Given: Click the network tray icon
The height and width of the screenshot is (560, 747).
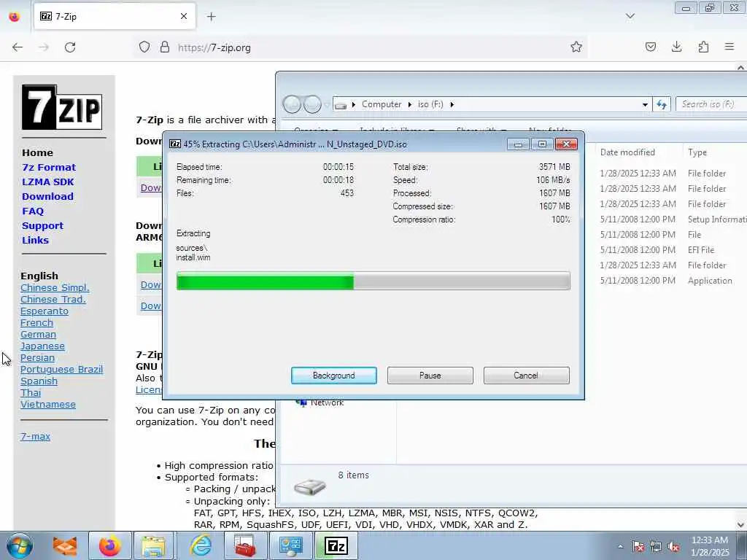Looking at the screenshot, I should (656, 546).
